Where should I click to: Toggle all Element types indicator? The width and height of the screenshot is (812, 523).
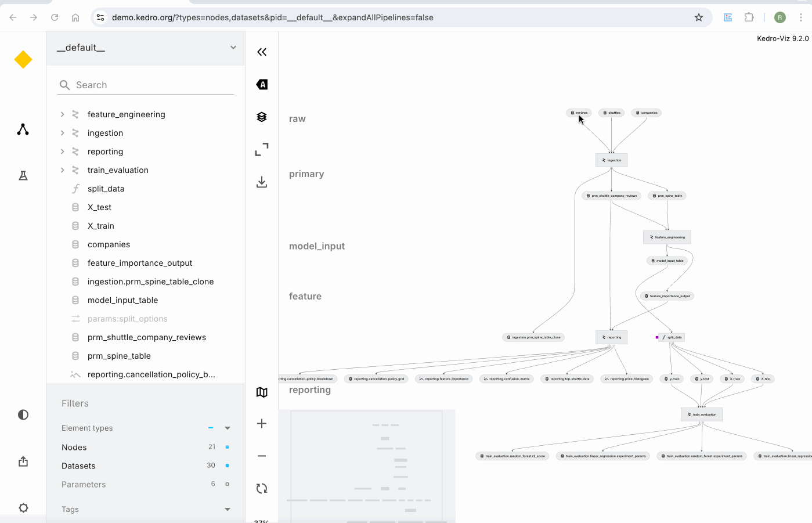click(211, 428)
